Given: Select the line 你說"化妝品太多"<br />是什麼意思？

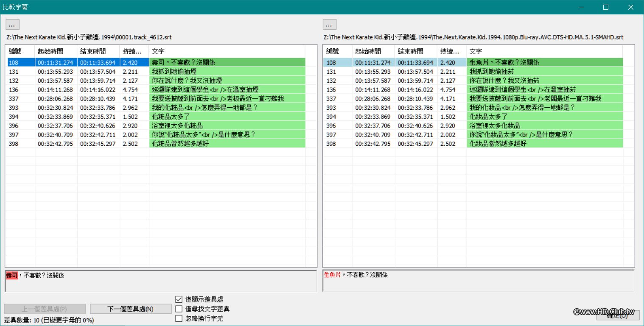Looking at the screenshot, I should 544,134.
